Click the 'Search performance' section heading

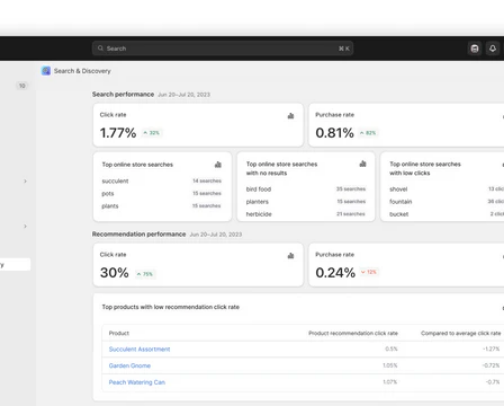pos(123,94)
